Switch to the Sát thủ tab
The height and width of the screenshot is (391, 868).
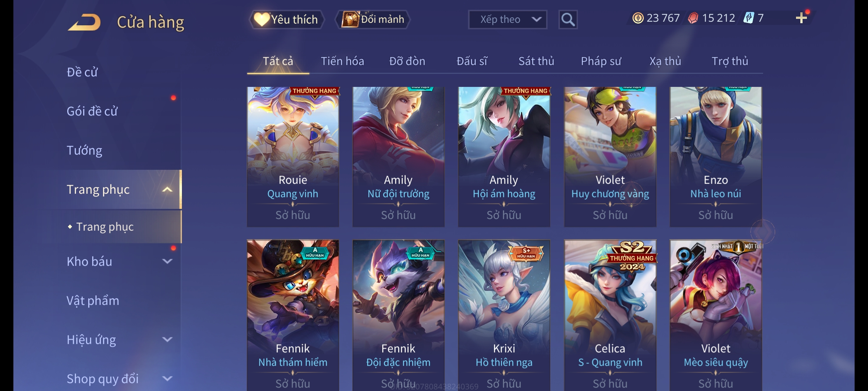(536, 61)
